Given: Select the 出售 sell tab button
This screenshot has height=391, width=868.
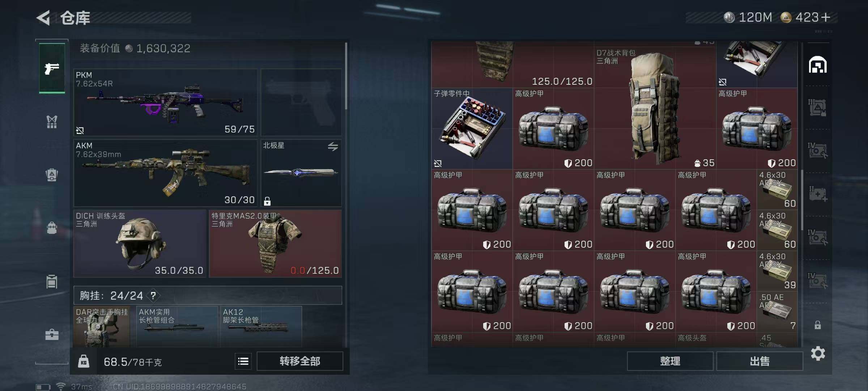Looking at the screenshot, I should click(759, 361).
